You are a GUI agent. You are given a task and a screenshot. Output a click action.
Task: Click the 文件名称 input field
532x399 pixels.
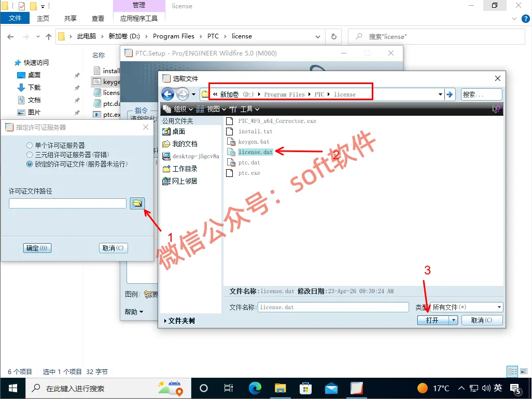(333, 307)
